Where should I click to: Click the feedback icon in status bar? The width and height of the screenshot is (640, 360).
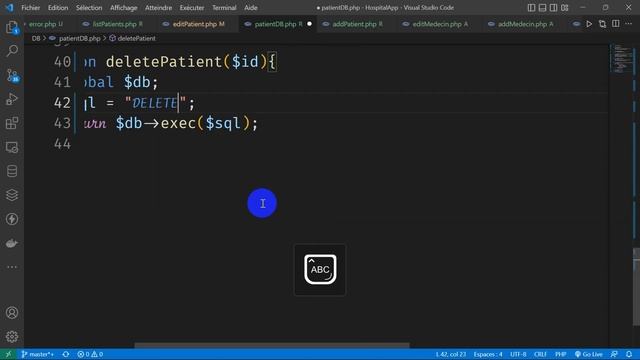point(614,354)
